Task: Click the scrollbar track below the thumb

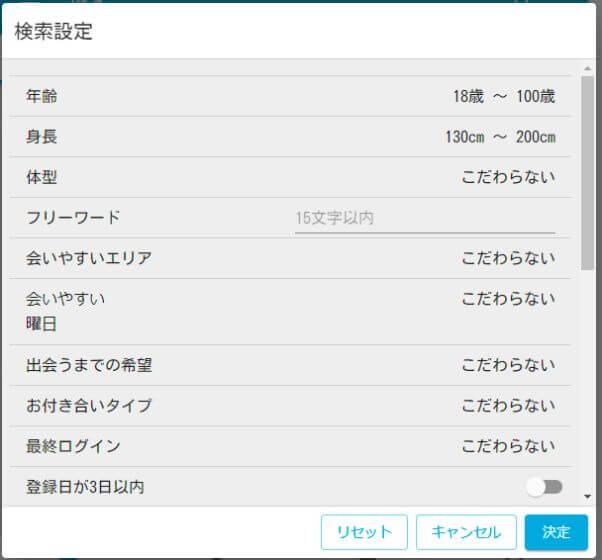Action: 588,380
